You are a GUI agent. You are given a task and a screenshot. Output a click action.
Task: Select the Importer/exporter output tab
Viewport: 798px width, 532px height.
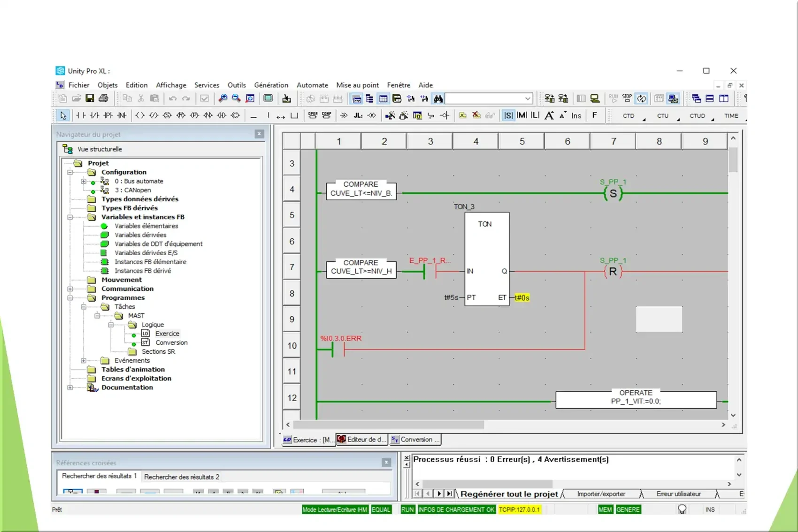[601, 494]
